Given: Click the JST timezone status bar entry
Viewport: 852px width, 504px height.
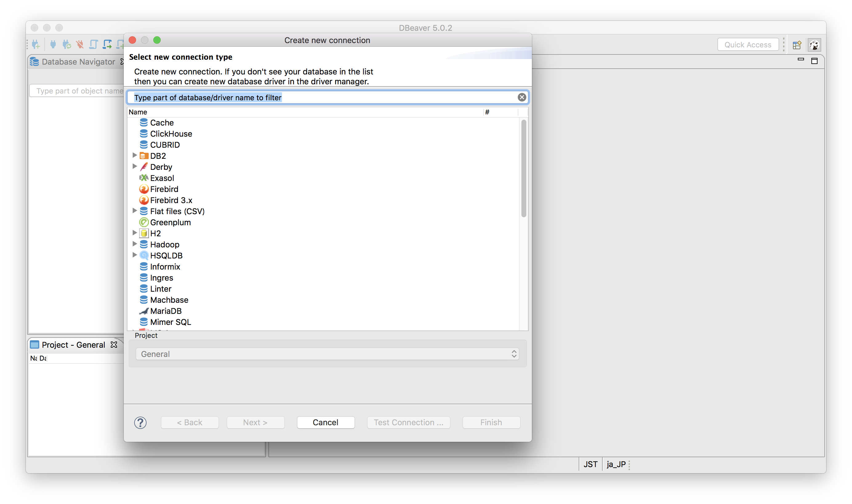Looking at the screenshot, I should click(590, 464).
